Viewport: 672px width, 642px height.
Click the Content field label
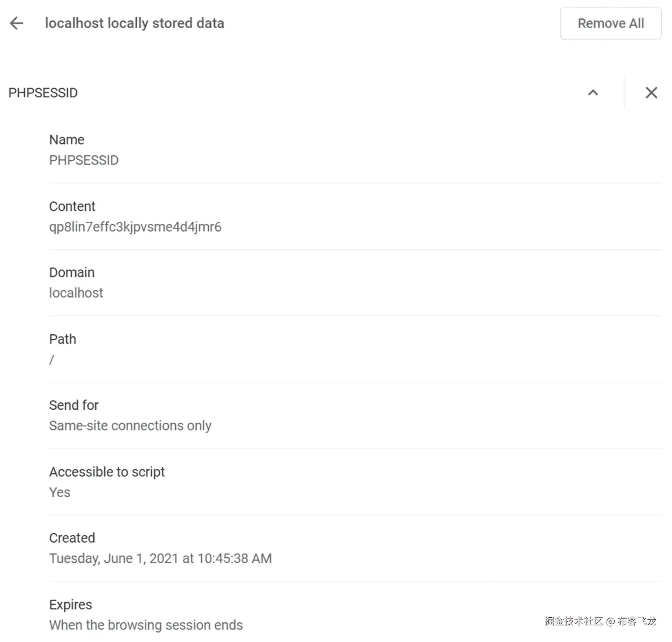pyautogui.click(x=72, y=206)
